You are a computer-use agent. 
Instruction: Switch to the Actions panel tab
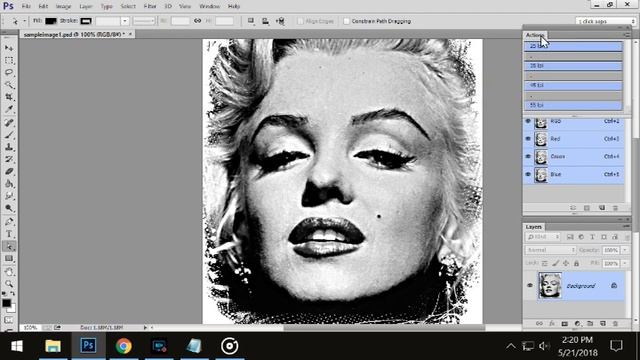(x=535, y=35)
